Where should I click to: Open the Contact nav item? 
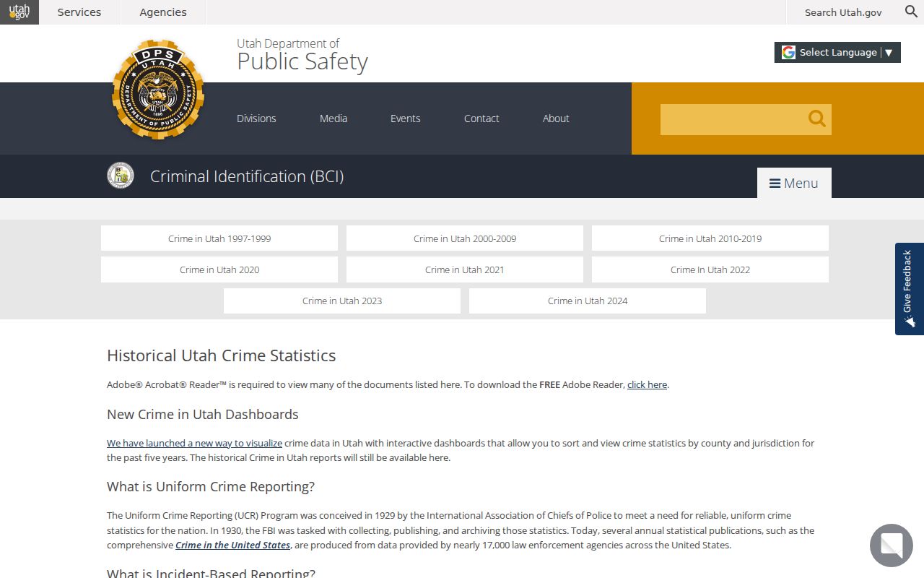481,118
